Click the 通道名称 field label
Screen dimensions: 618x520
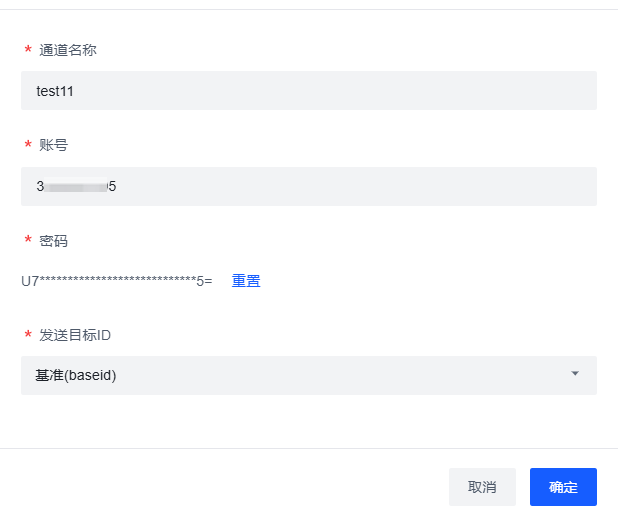[68, 50]
